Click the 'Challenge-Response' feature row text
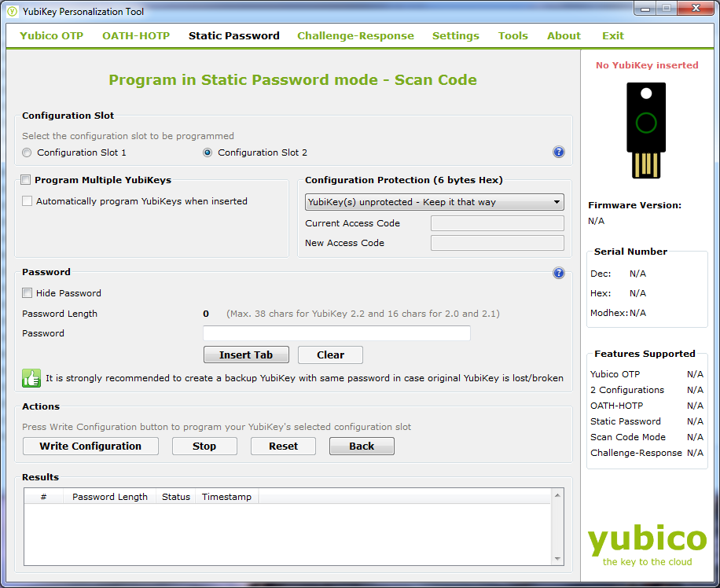The height and width of the screenshot is (588, 720). [636, 453]
